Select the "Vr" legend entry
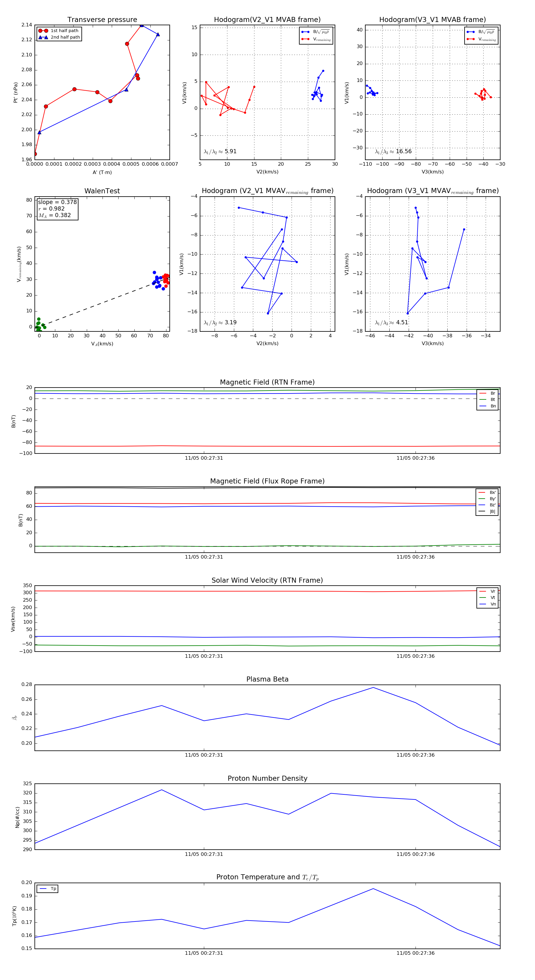535x980 pixels. [488, 592]
